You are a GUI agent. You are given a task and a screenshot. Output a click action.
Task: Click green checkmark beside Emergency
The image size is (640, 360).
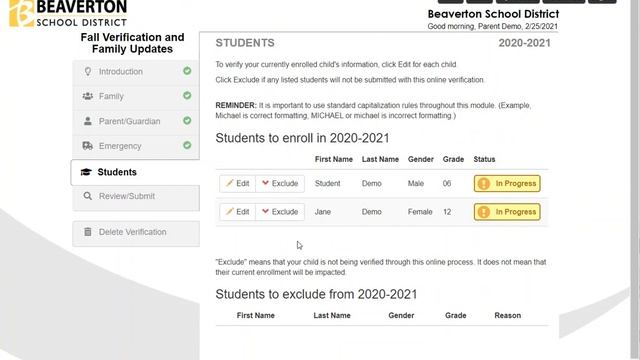click(187, 145)
